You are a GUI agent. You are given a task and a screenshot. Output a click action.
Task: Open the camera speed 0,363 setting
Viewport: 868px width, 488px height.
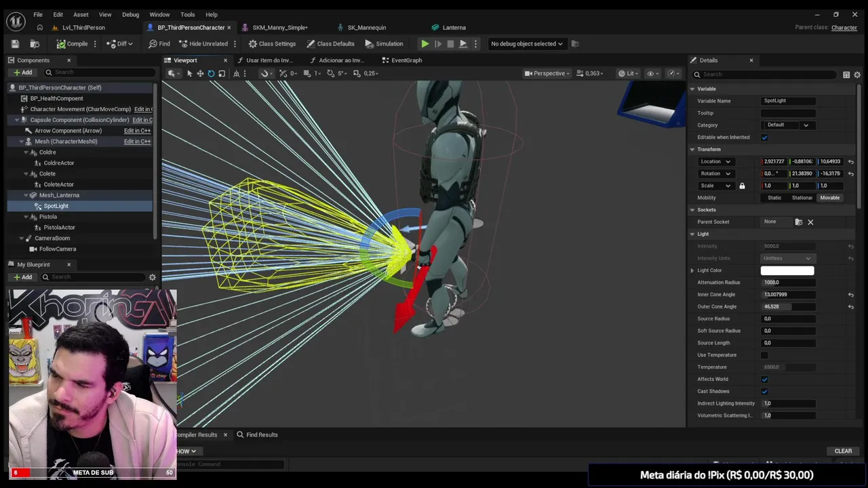(589, 73)
